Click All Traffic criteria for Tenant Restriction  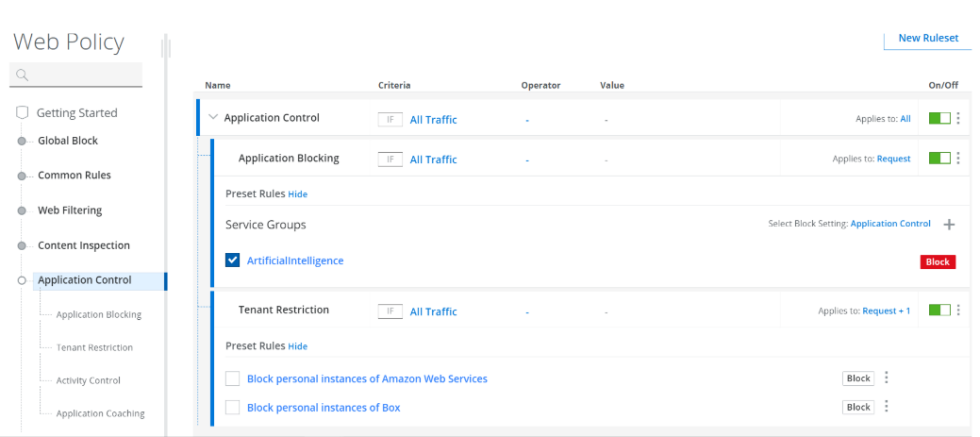pos(433,311)
